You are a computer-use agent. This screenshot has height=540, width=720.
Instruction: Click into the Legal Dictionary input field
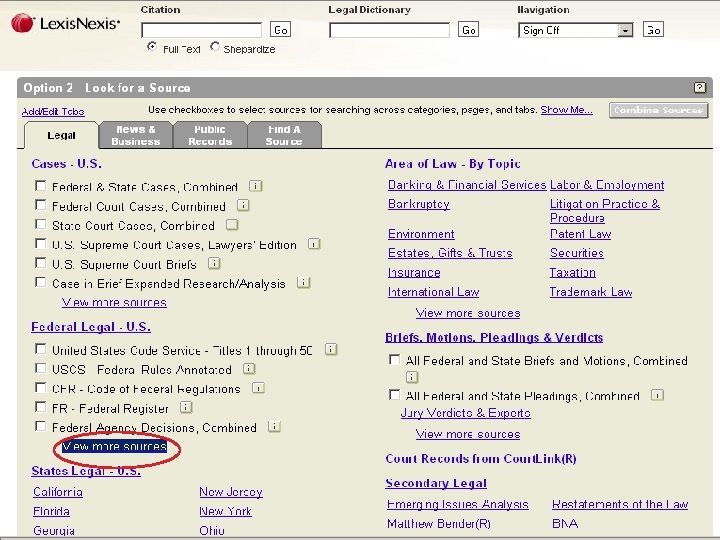pyautogui.click(x=389, y=30)
